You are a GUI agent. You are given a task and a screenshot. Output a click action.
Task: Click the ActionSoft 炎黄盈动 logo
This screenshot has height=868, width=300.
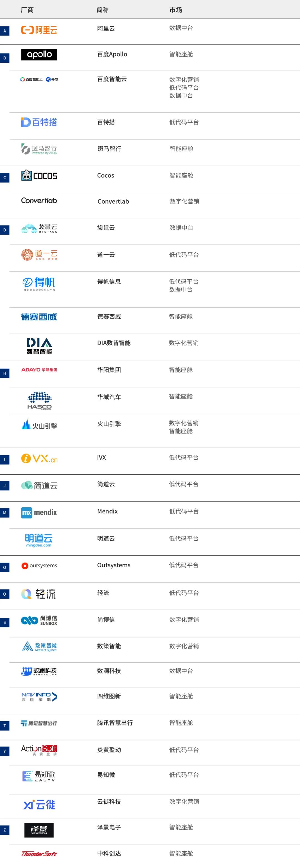pos(39,750)
